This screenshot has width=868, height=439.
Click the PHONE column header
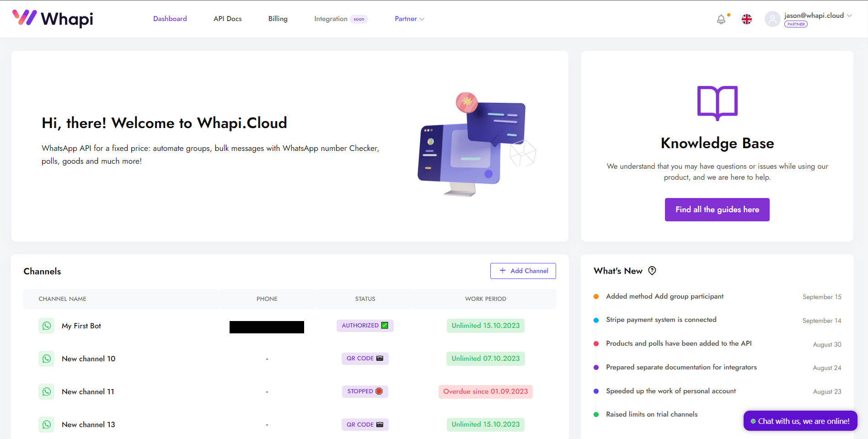coord(267,299)
